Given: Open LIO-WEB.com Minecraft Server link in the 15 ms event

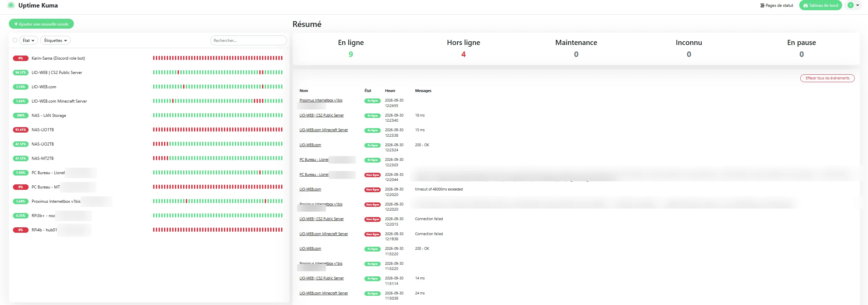Looking at the screenshot, I should 324,130.
